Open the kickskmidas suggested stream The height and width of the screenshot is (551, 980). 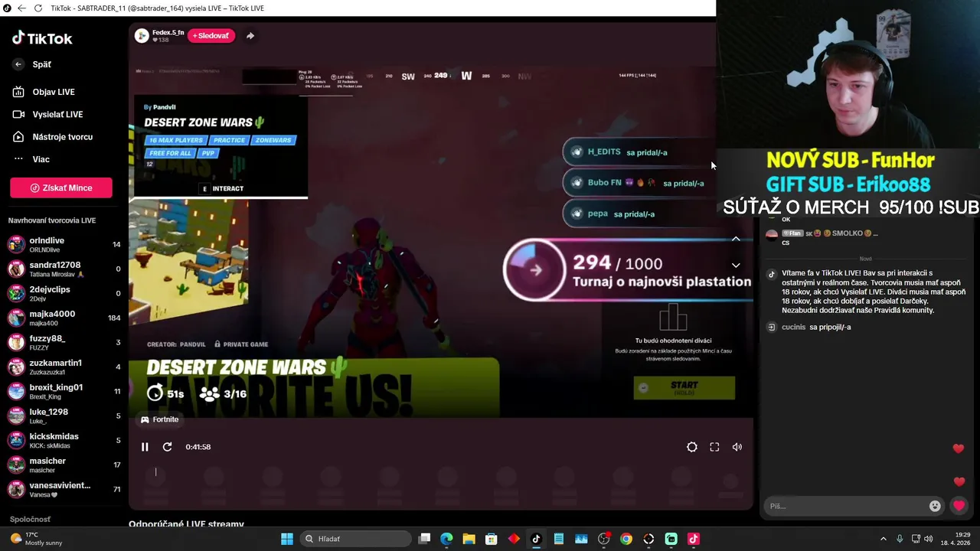(x=64, y=441)
